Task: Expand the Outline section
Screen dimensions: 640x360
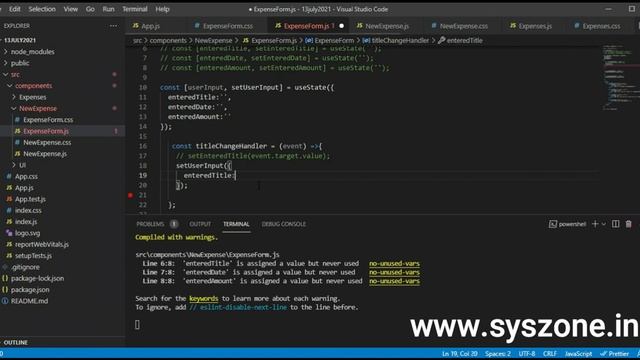Action: (16, 342)
